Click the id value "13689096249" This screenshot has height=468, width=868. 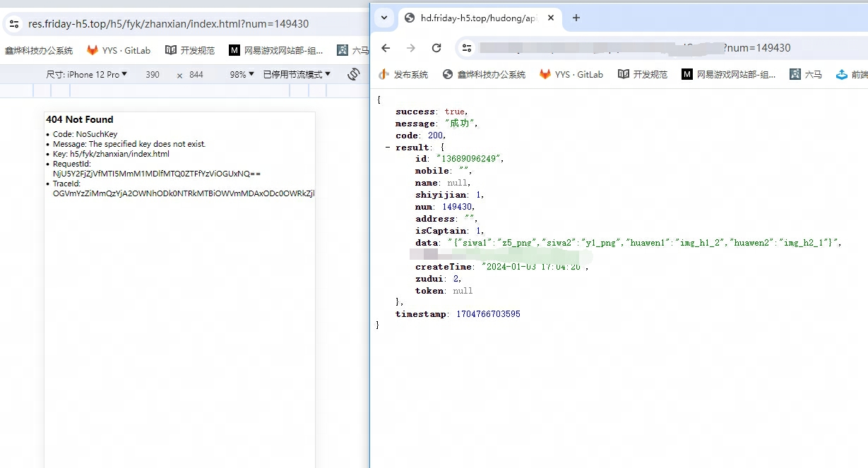pos(470,159)
